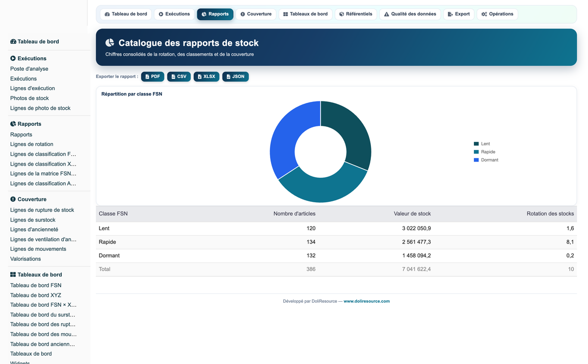588x364 pixels.
Task: Open Valorisations in the sidebar
Action: (25, 259)
